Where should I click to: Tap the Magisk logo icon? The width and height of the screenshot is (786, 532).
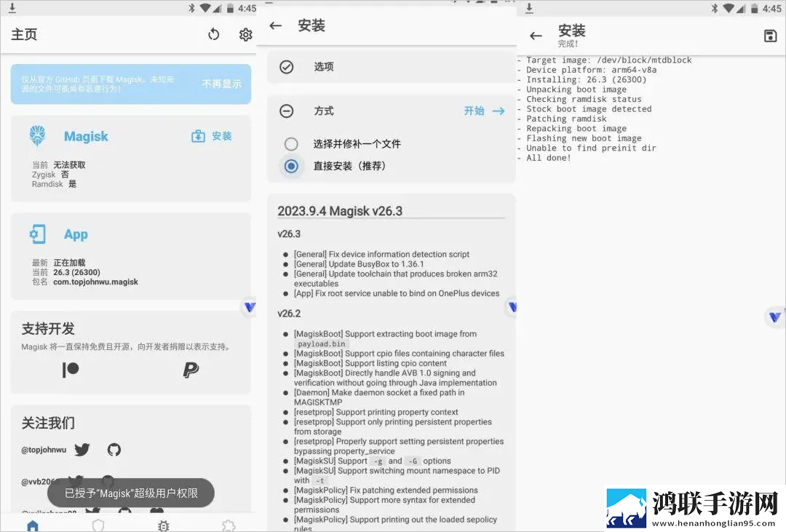click(38, 135)
